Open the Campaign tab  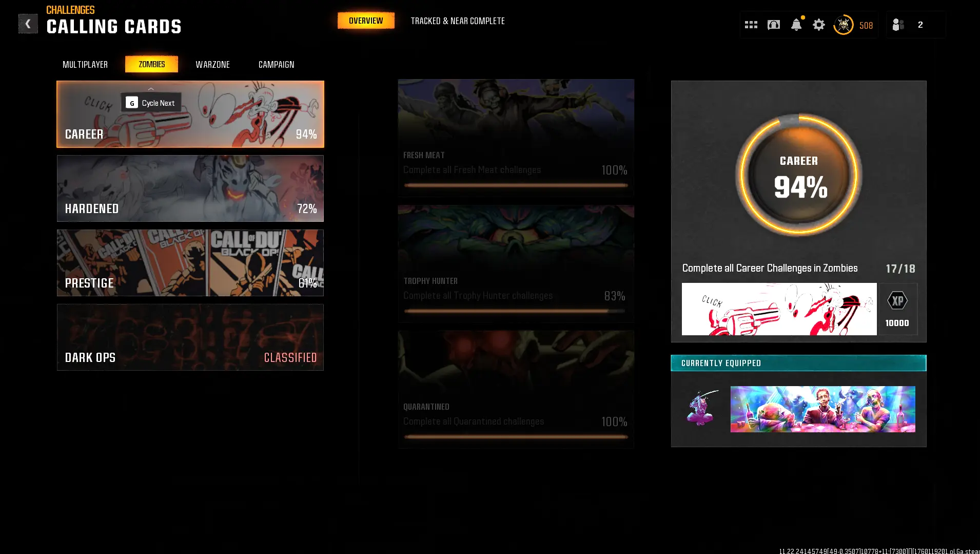pyautogui.click(x=276, y=65)
